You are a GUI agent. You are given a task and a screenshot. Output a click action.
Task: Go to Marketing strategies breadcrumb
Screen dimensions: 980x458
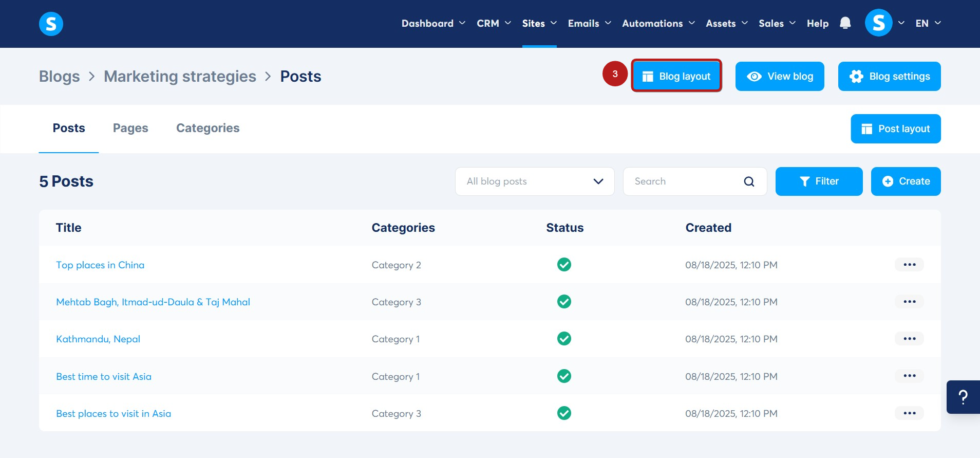(180, 77)
